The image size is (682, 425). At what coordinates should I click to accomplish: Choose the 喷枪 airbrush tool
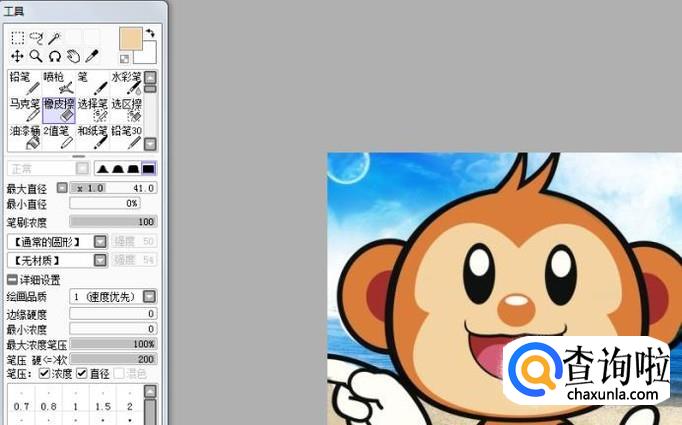pyautogui.click(x=59, y=83)
